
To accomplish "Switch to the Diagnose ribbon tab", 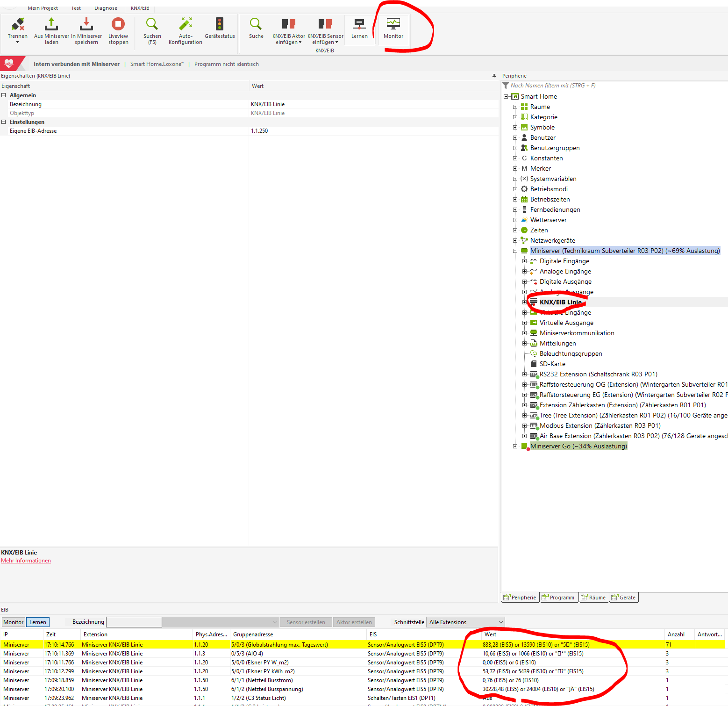I will [x=106, y=8].
